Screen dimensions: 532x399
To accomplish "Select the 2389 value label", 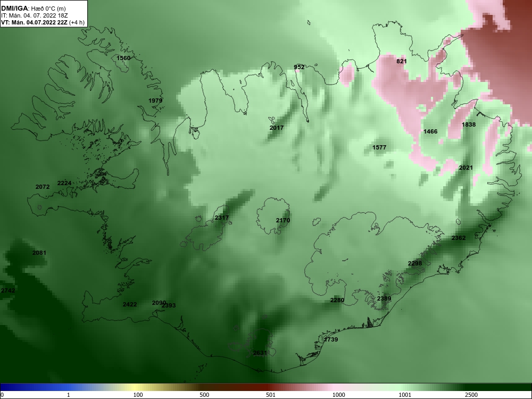I will click(384, 298).
